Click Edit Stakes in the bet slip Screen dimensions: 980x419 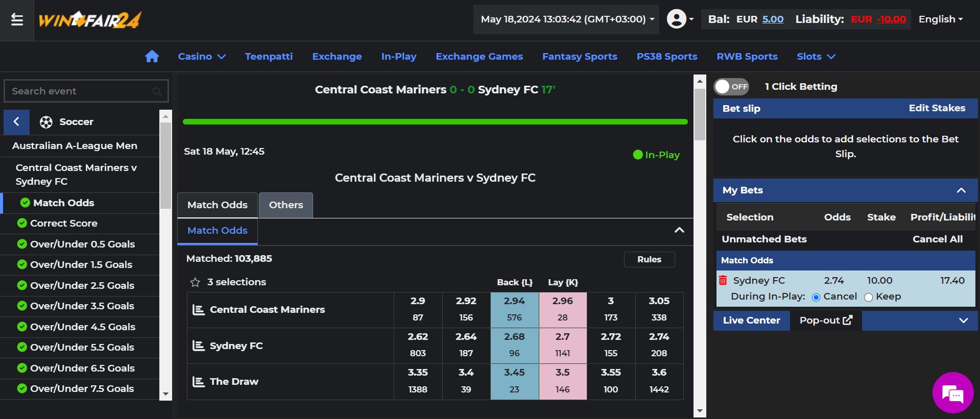(x=937, y=108)
